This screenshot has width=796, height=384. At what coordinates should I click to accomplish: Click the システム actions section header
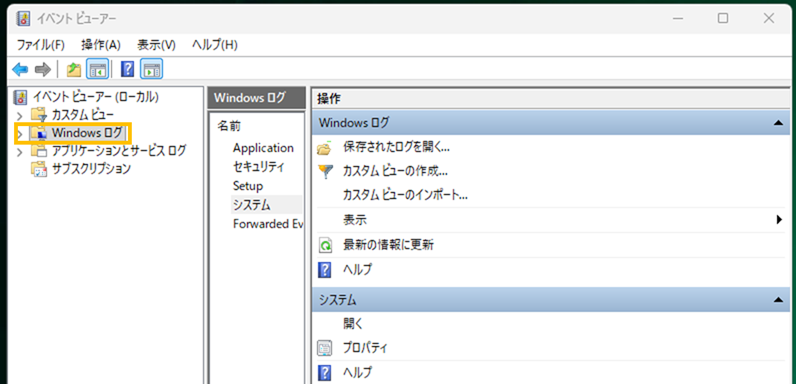[x=551, y=300]
